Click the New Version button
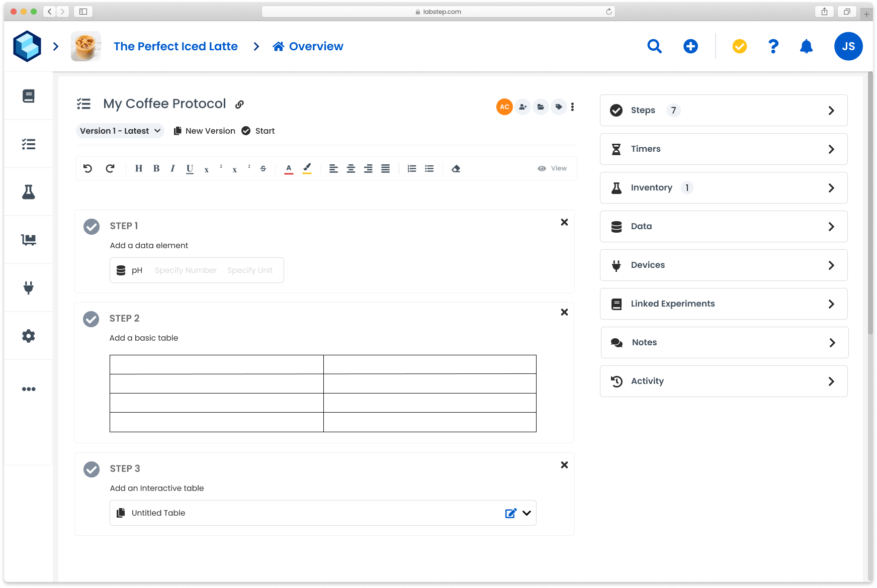 pyautogui.click(x=204, y=131)
